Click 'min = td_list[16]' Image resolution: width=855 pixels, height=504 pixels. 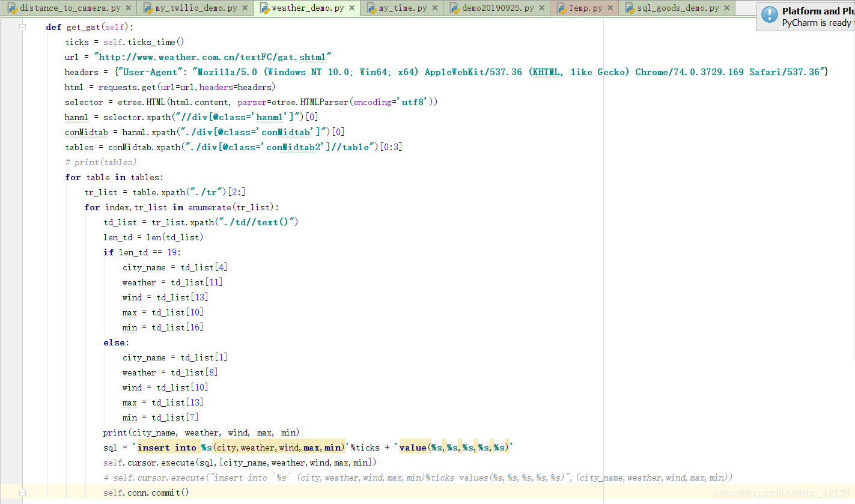[x=163, y=327]
